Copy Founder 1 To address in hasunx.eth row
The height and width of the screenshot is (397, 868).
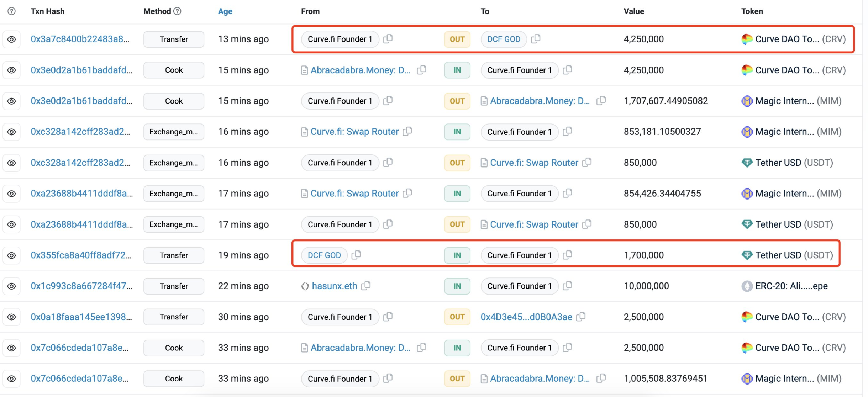coord(568,286)
